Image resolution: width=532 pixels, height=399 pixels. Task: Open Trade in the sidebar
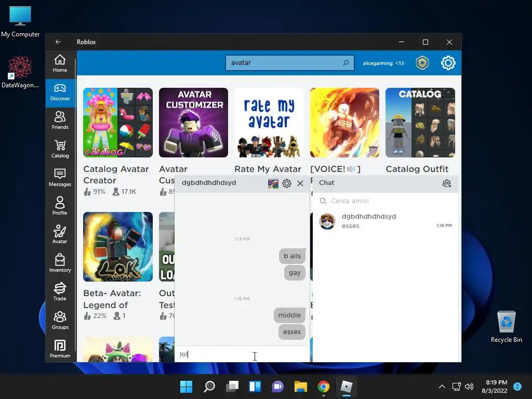[x=60, y=292]
